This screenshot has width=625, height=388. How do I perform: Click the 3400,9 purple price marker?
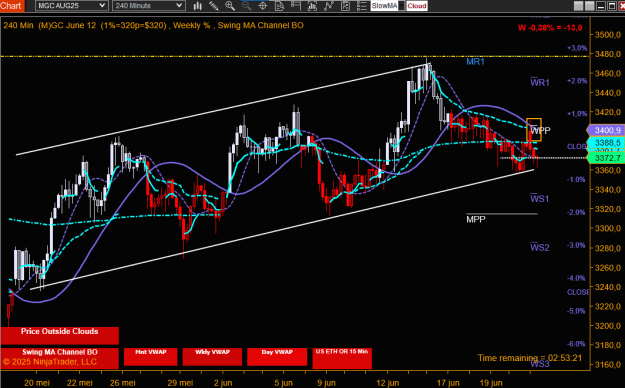(605, 130)
